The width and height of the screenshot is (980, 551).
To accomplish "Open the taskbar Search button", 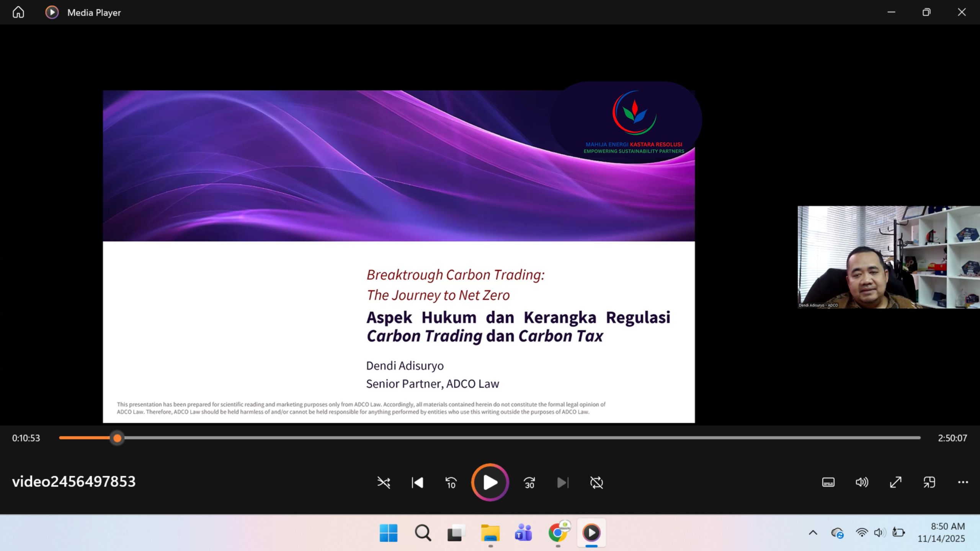I will tap(422, 533).
